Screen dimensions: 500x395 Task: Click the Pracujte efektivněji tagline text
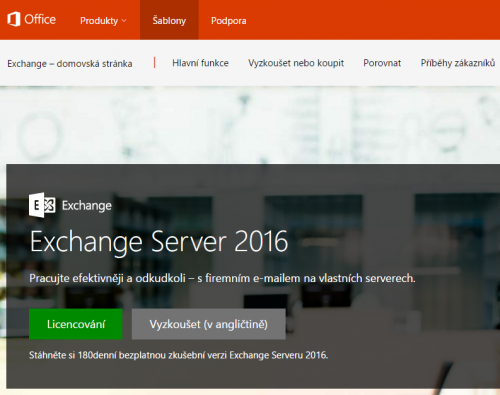[x=222, y=278]
